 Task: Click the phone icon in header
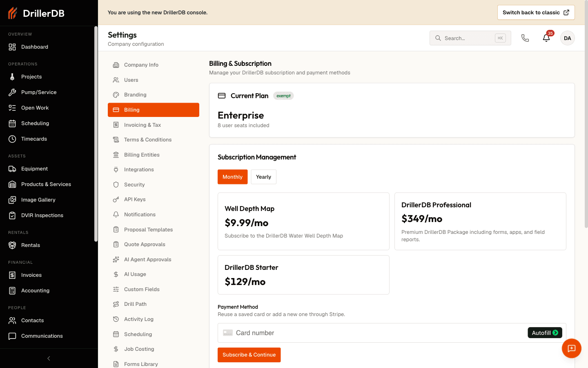click(x=525, y=38)
